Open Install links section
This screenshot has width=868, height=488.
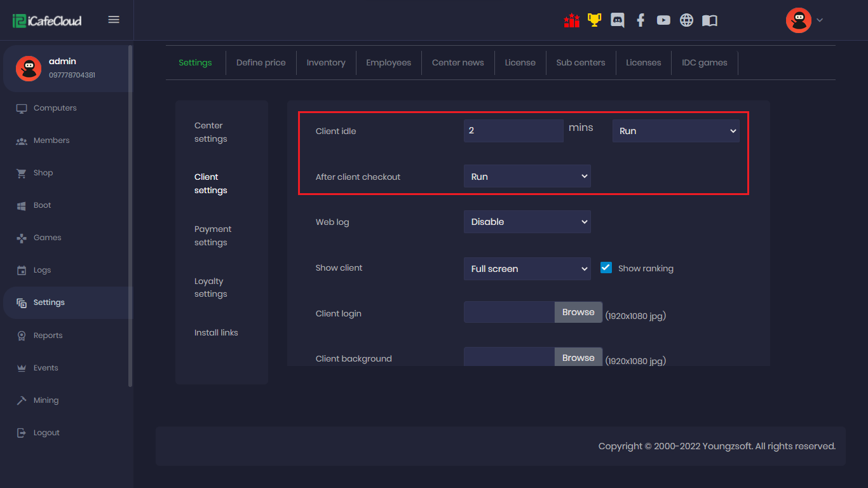(x=216, y=333)
